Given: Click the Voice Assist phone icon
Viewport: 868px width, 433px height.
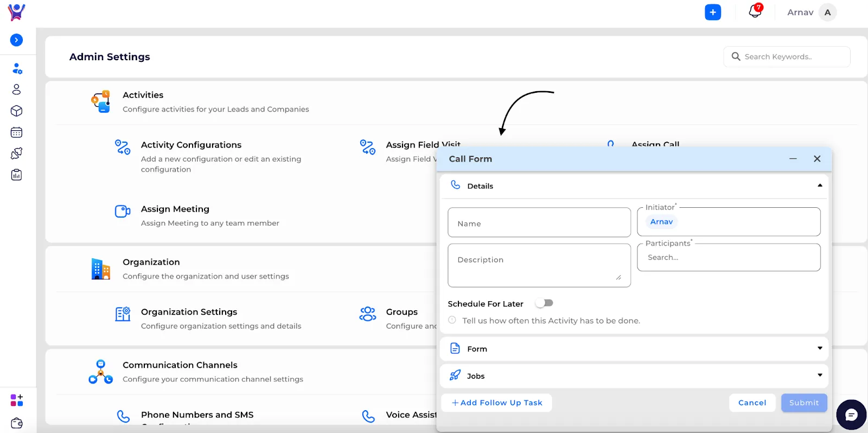Looking at the screenshot, I should coord(368,416).
